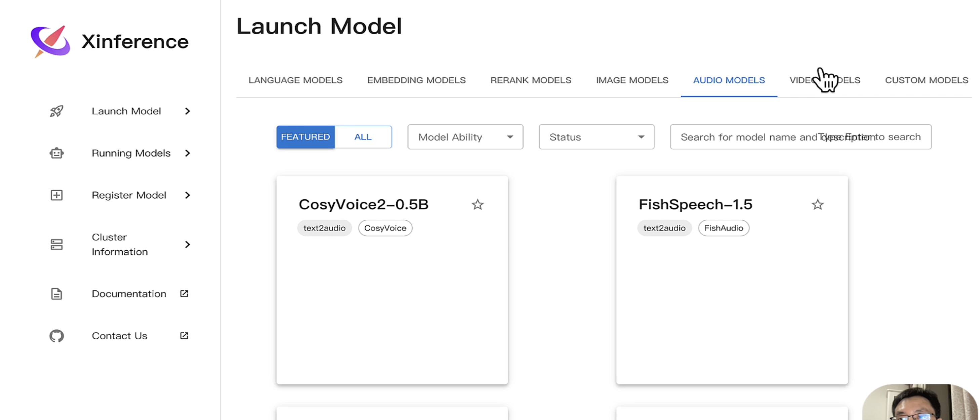Click the Cluster Information server icon
Viewport: 980px width, 420px height.
coord(57,244)
